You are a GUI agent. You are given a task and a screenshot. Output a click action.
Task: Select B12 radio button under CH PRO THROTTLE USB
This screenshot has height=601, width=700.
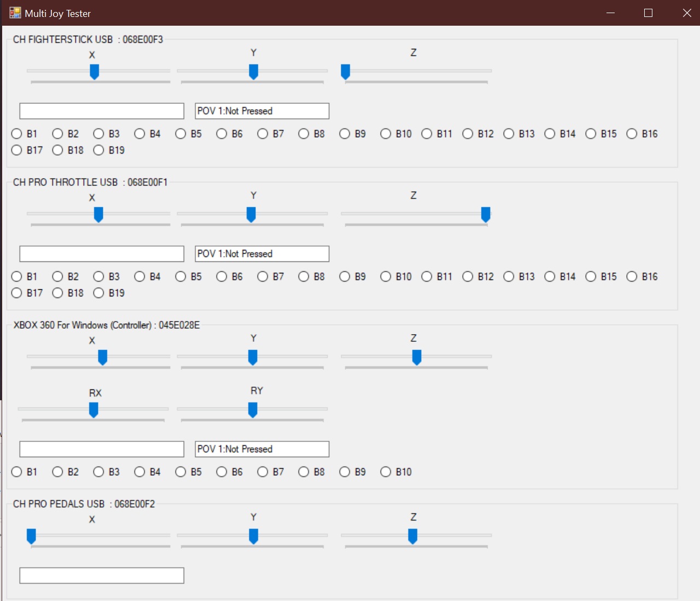pyautogui.click(x=478, y=277)
